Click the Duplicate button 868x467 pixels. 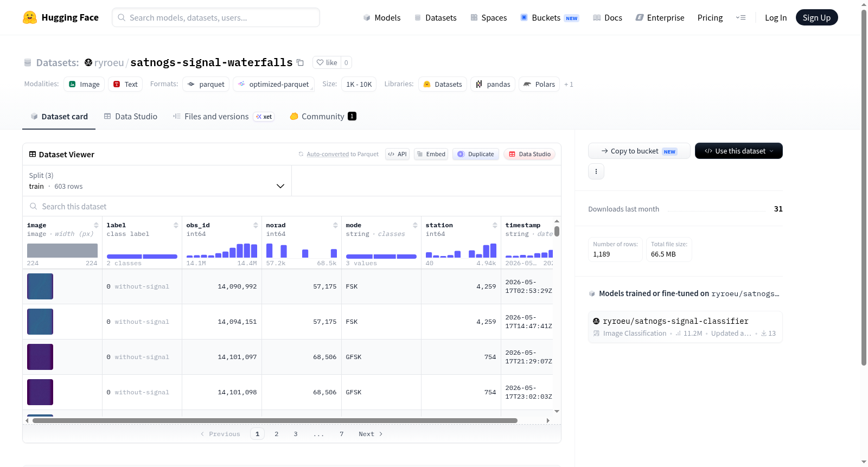pos(476,154)
